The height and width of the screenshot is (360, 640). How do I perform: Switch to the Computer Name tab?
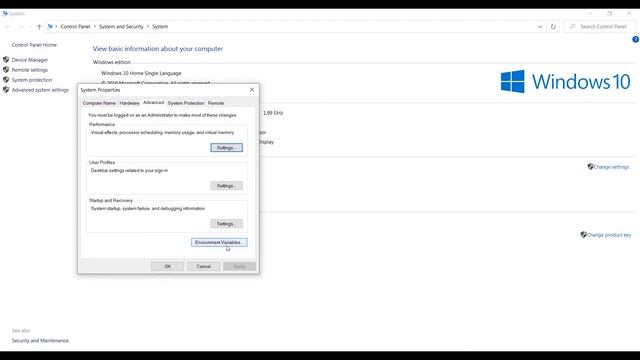[99, 103]
